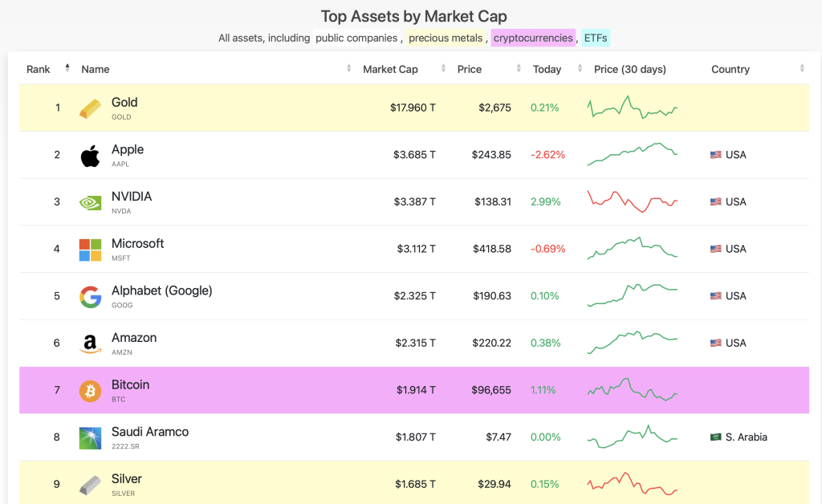Open the Saudi Aramco company link
Viewport: 822px width, 504px height.
pyautogui.click(x=150, y=433)
